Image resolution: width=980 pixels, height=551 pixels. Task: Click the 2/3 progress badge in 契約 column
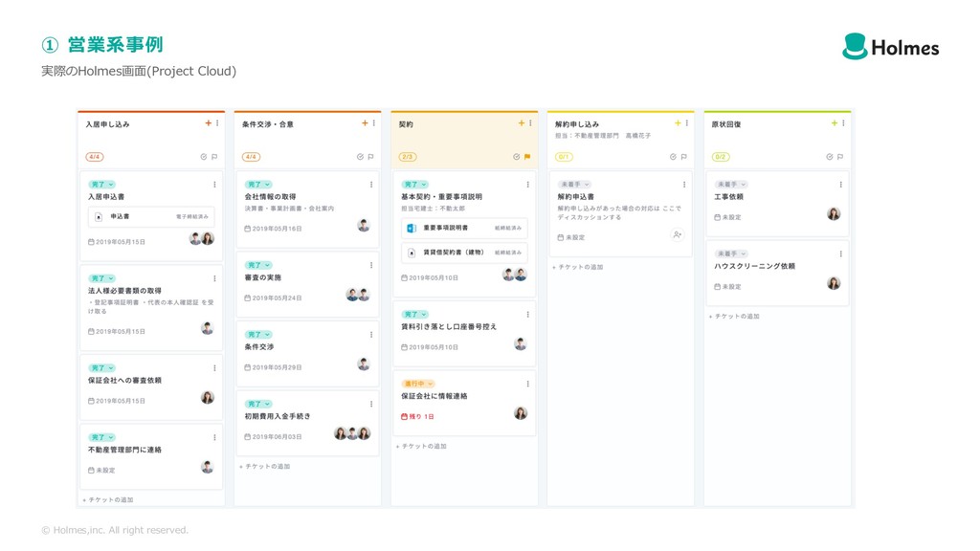pyautogui.click(x=407, y=157)
